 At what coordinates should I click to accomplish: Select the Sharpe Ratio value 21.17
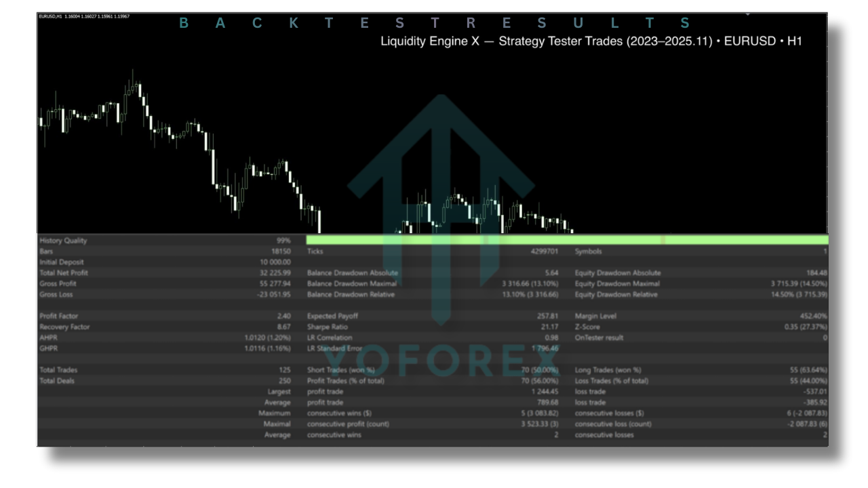[x=548, y=327]
